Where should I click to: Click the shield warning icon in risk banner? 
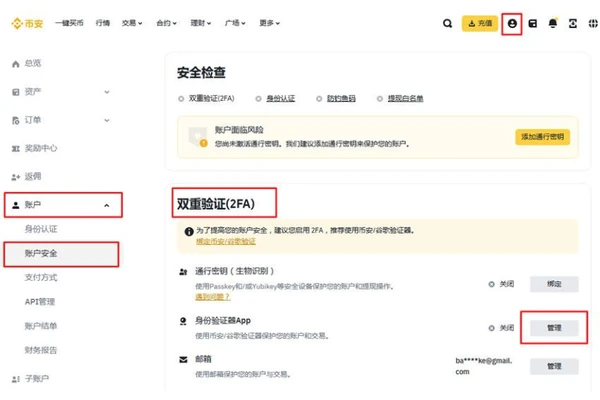(x=198, y=137)
